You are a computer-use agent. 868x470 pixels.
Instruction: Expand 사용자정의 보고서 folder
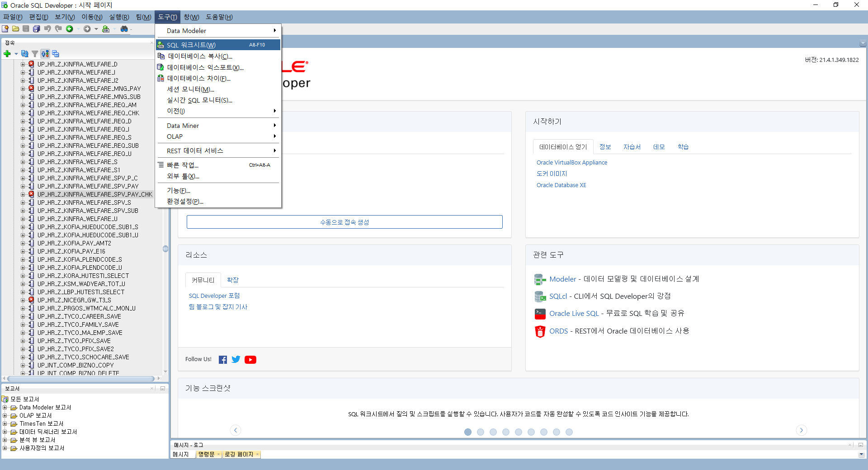pos(5,448)
